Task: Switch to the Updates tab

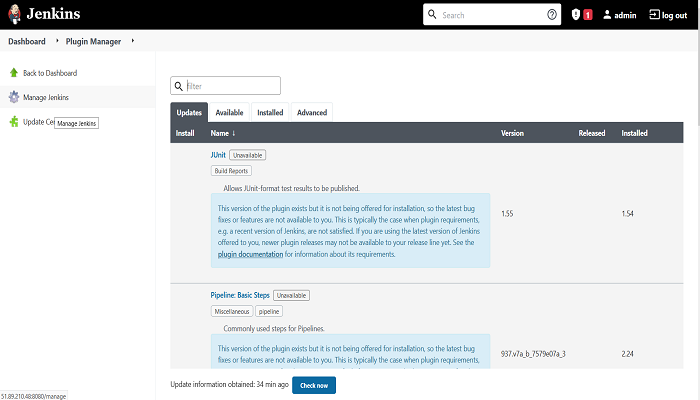Action: click(x=189, y=112)
